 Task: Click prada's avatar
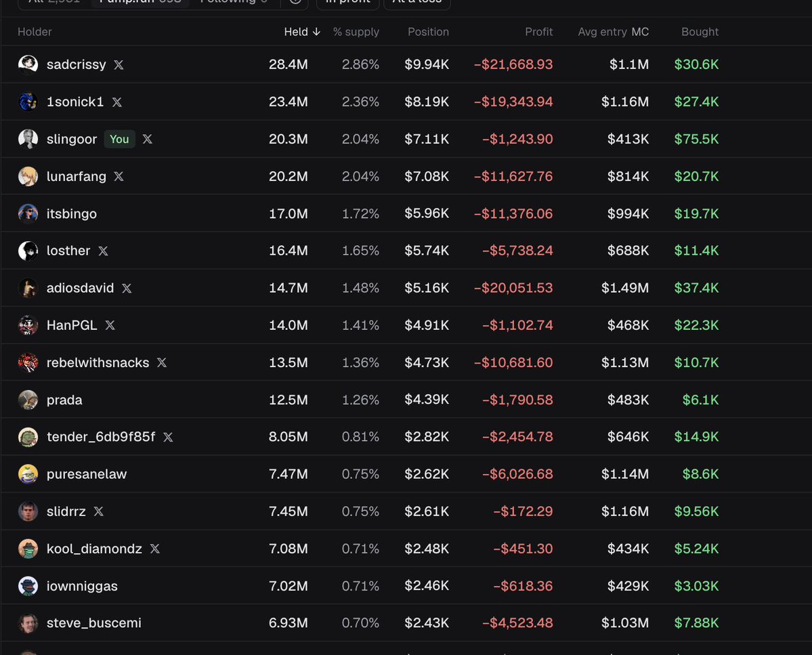(x=28, y=400)
